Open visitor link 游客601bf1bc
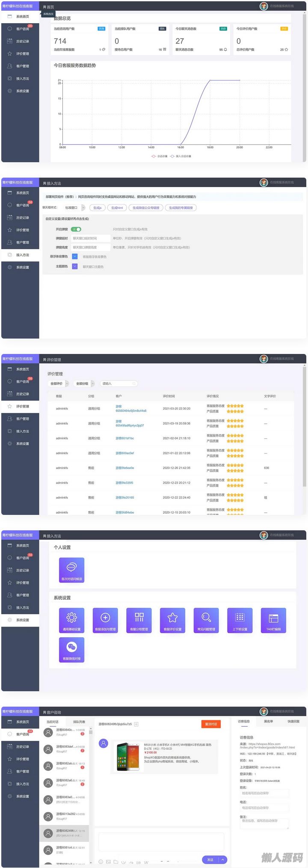This screenshot has width=308, height=868. (x=124, y=438)
